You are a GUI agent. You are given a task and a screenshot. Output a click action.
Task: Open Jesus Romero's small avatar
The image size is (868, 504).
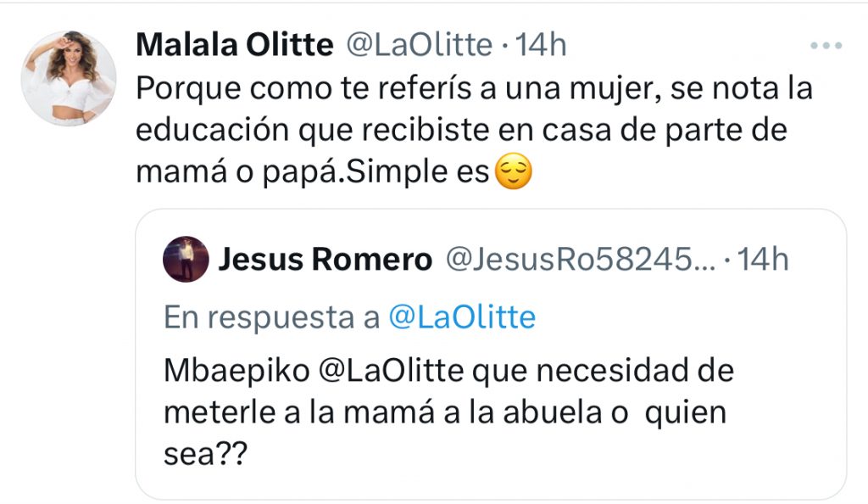point(185,260)
